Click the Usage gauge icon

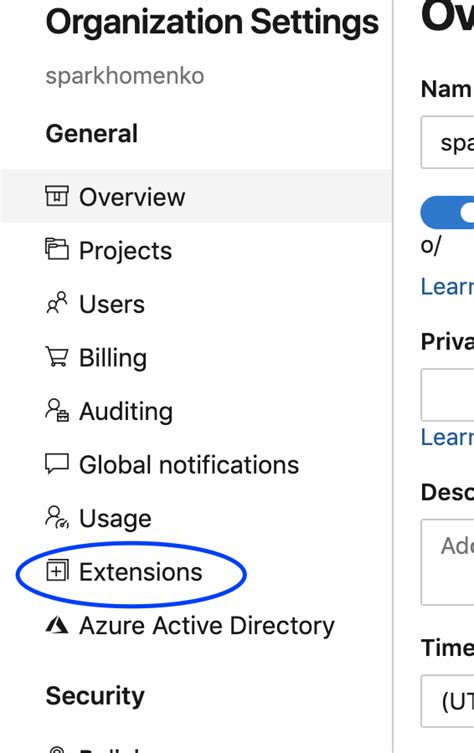(57, 518)
